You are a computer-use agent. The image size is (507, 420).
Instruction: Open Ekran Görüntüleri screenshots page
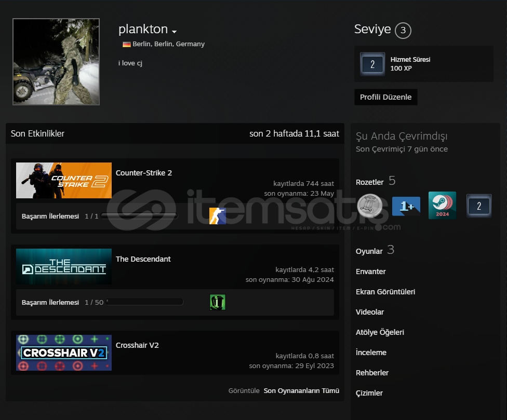pyautogui.click(x=385, y=292)
